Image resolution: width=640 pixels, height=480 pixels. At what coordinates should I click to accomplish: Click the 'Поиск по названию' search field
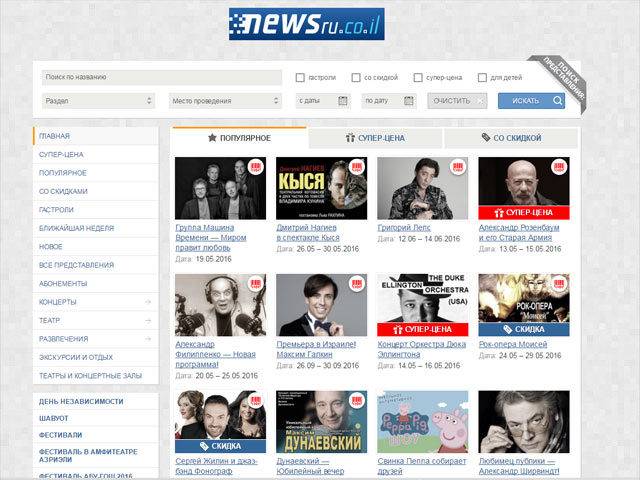(x=162, y=77)
